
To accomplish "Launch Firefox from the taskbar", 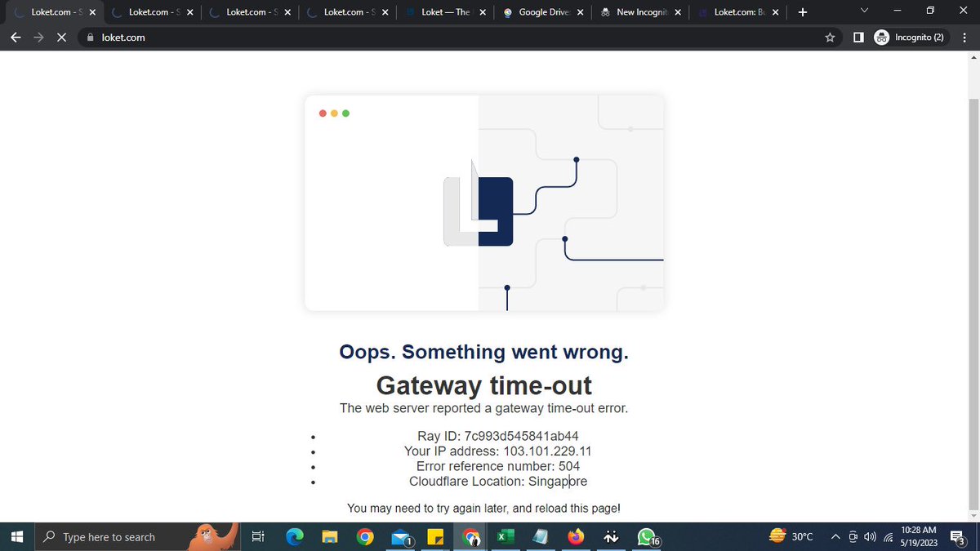I will point(577,537).
